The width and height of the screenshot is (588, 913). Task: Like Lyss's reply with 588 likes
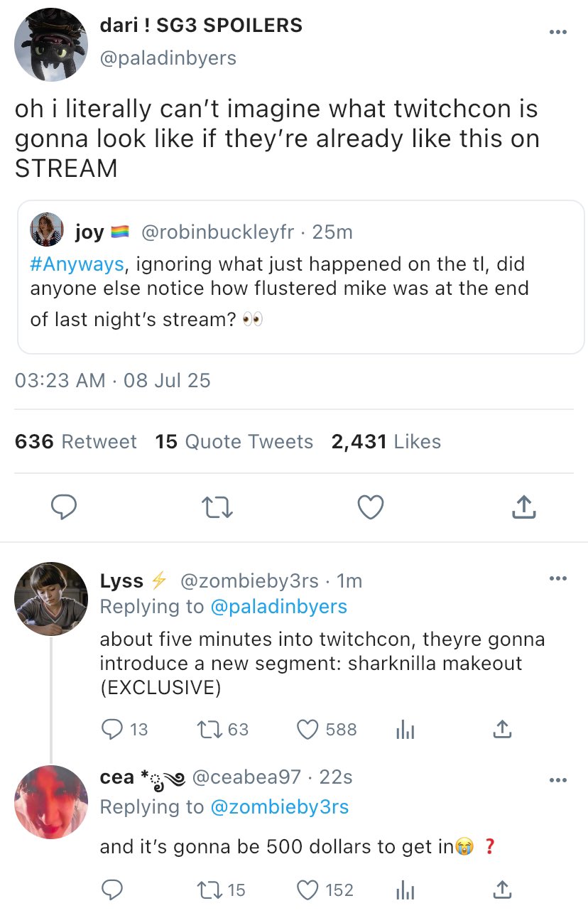(307, 729)
